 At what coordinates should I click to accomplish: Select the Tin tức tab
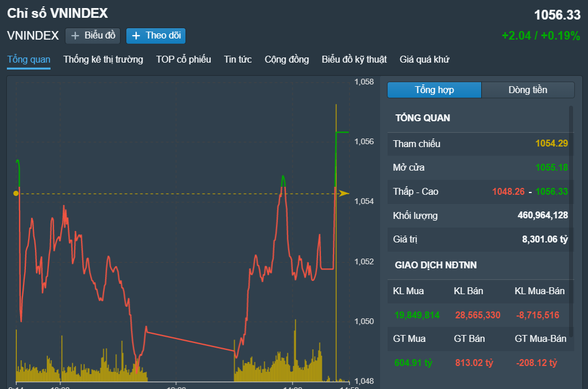238,60
